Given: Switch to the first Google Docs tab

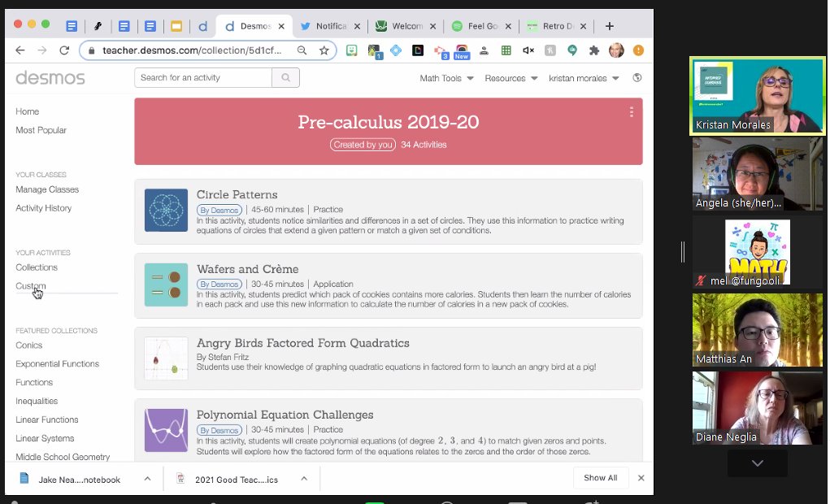Looking at the screenshot, I should pos(72,26).
